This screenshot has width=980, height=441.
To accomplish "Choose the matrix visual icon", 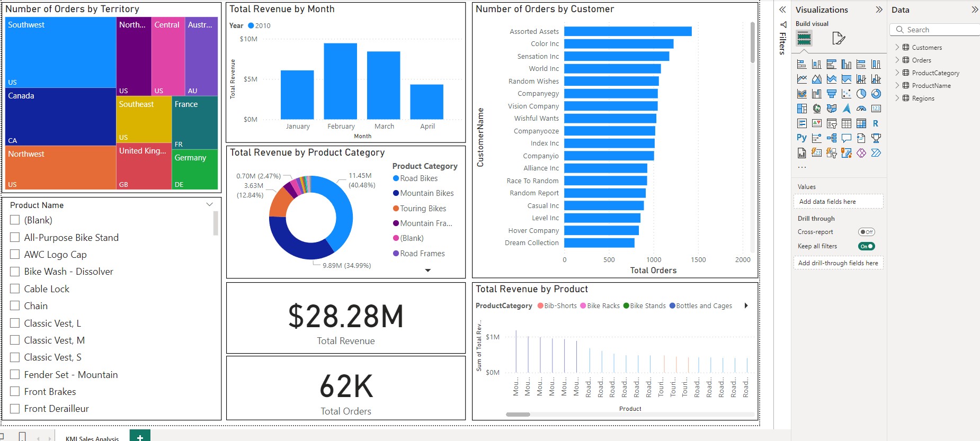I will pos(861,123).
